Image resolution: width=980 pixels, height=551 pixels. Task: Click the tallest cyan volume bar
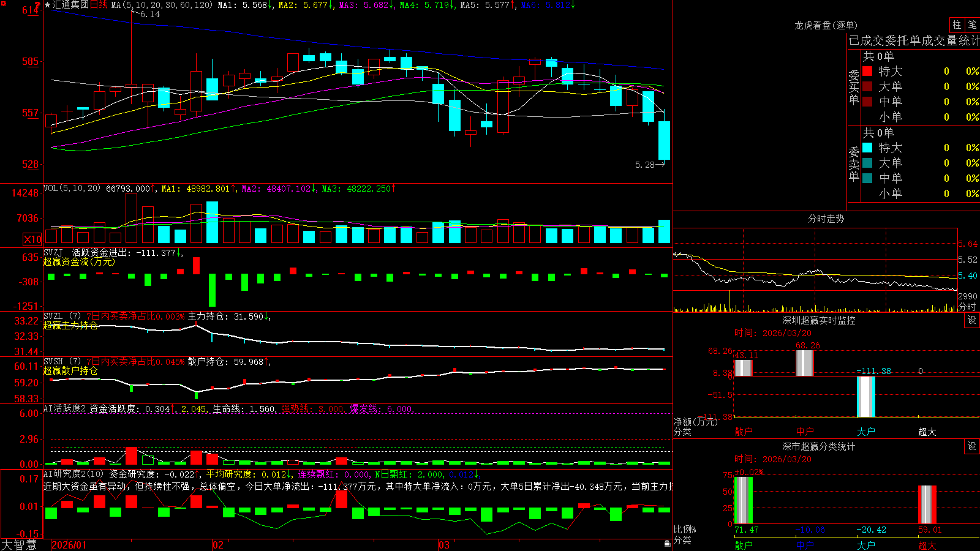pyautogui.click(x=212, y=222)
